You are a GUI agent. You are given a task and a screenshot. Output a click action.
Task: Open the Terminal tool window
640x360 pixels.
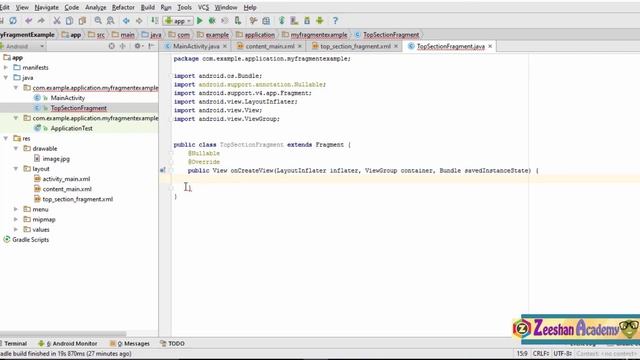(x=15, y=343)
